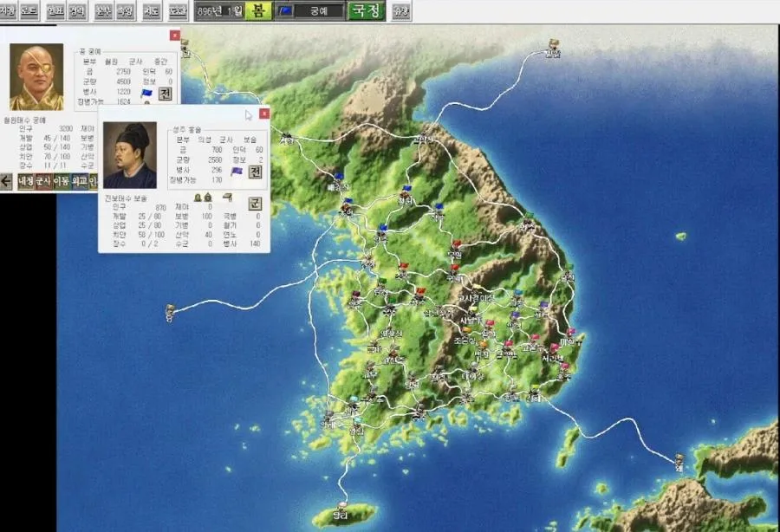Select the far northeast coastal city on map
780x532 pixels.
[x=552, y=49]
